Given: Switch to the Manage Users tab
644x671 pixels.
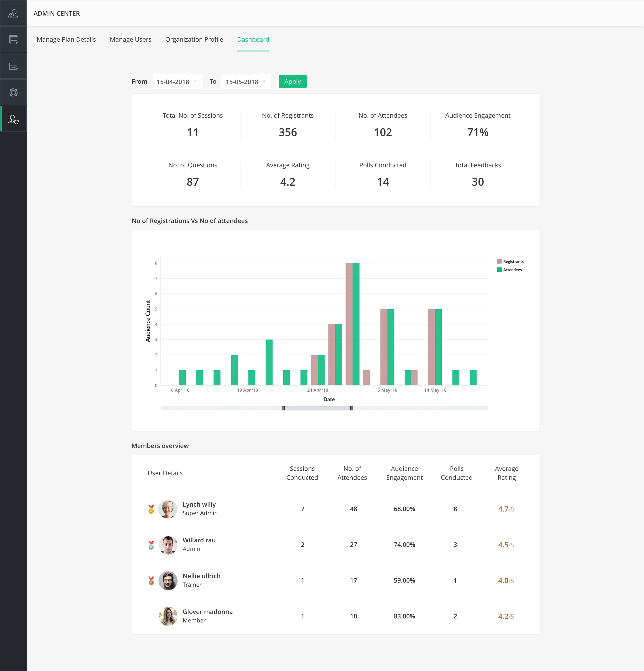Looking at the screenshot, I should click(130, 39).
